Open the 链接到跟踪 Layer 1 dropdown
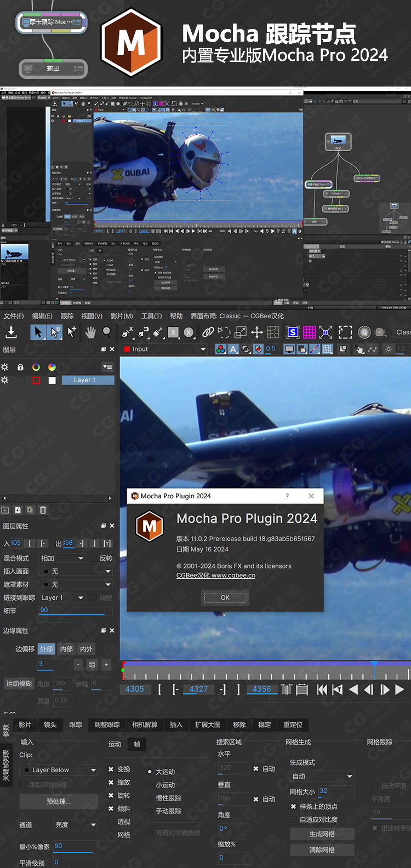 tap(62, 597)
